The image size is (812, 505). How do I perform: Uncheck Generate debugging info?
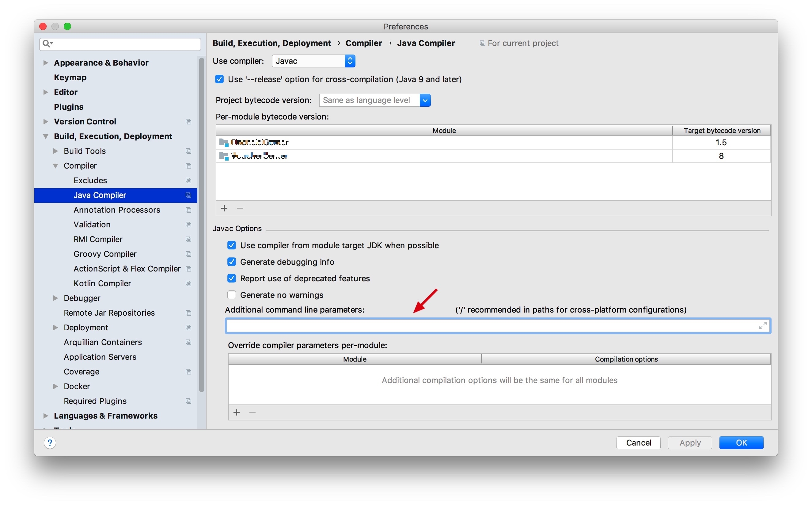231,262
